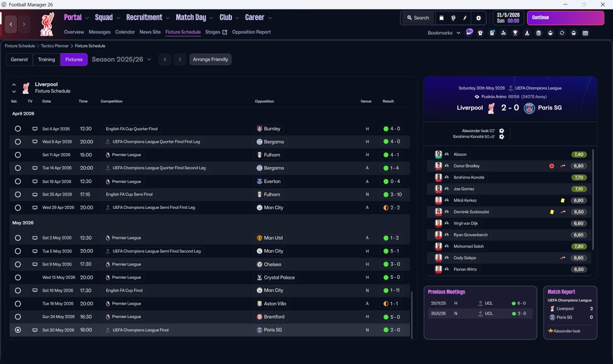
Task: Click the Aston Villa club badge
Action: (260, 304)
